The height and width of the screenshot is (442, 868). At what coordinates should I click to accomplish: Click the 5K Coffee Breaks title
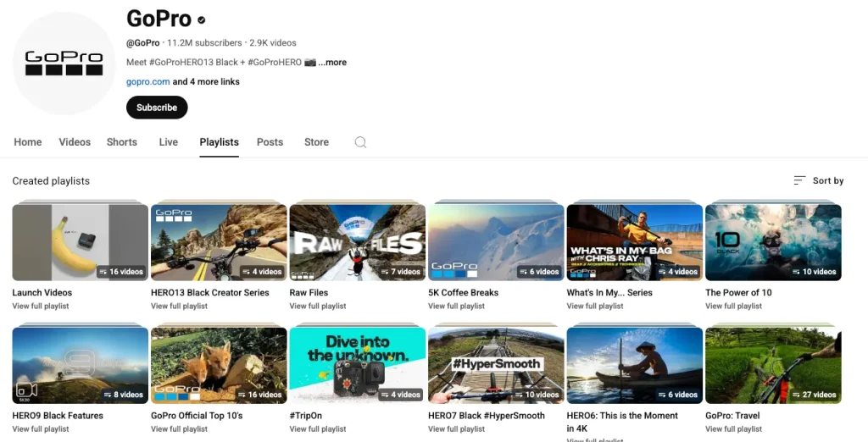click(464, 293)
